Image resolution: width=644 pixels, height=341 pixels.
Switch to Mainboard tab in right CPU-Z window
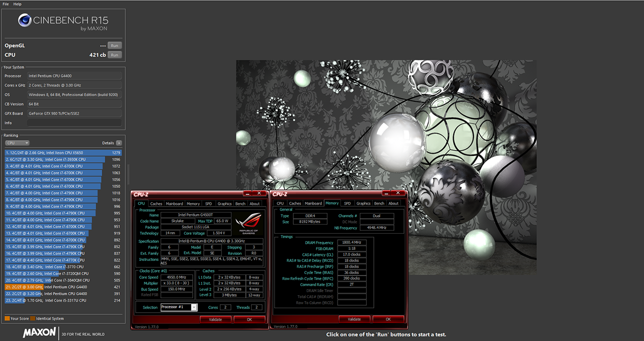click(313, 203)
